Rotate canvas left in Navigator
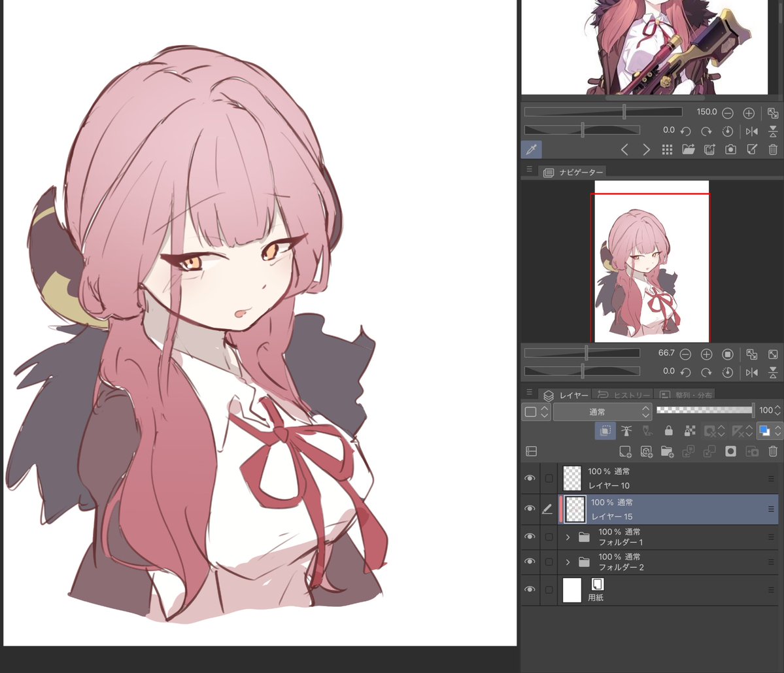 tap(685, 373)
